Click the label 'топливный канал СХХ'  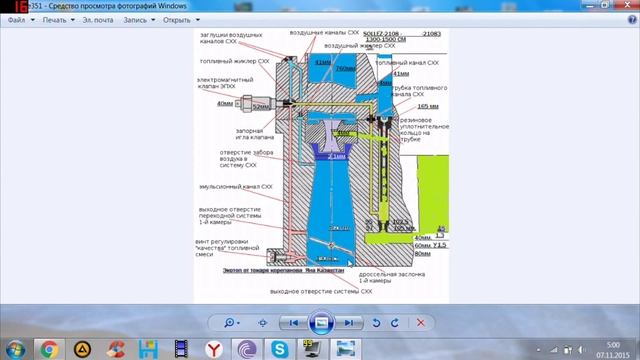click(x=407, y=63)
